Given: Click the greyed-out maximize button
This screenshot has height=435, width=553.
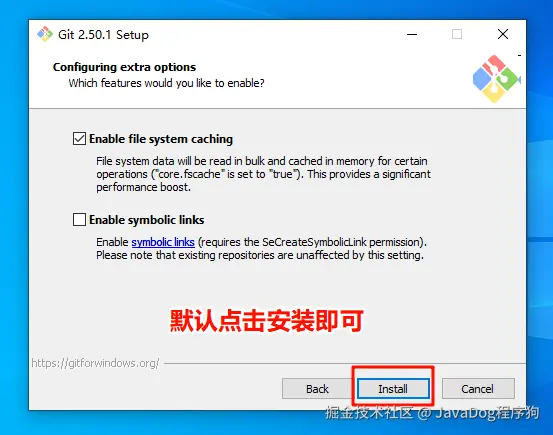Looking at the screenshot, I should 457,35.
